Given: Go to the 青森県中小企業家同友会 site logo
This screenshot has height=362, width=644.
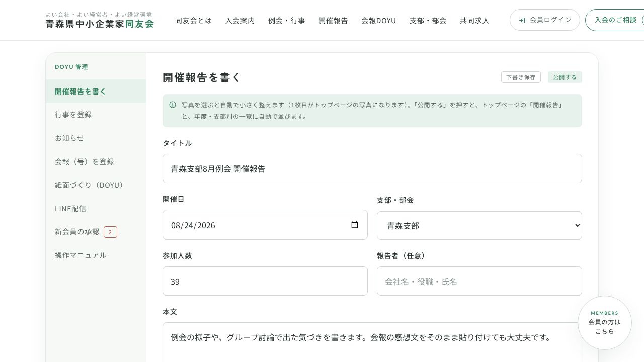Looking at the screenshot, I should pos(100,20).
